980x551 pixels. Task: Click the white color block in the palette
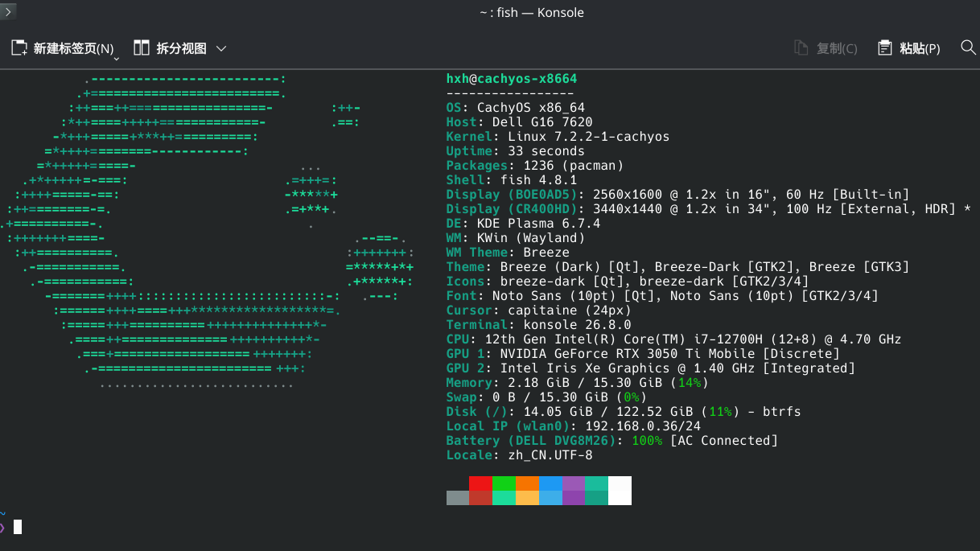[x=620, y=491]
